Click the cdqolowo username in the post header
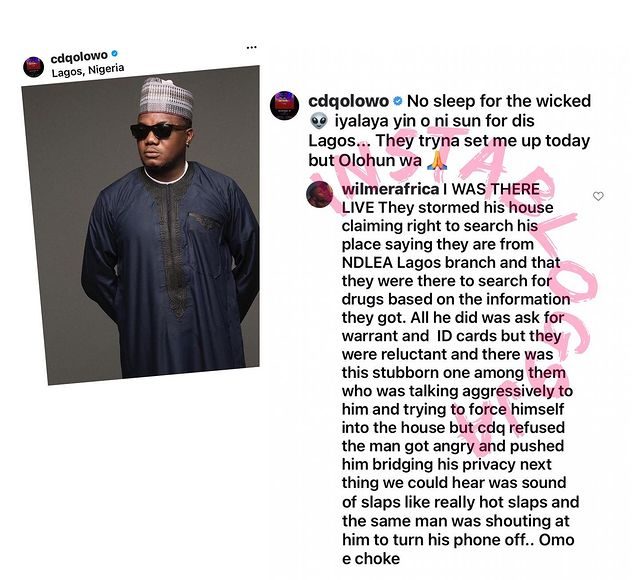The width and height of the screenshot is (640, 580). click(x=80, y=57)
